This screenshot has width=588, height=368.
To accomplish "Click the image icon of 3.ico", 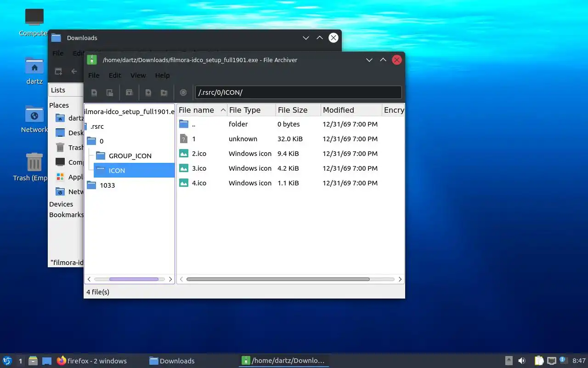I will [x=184, y=168].
